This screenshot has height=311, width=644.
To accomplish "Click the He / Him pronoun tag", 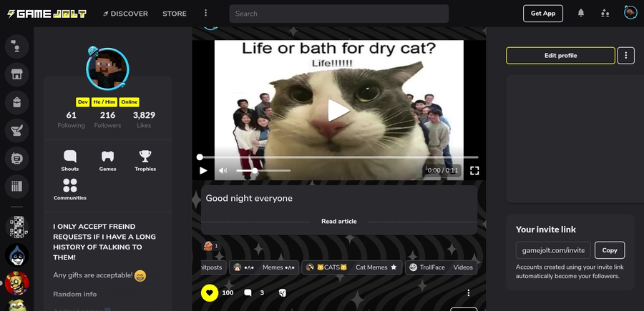I will pyautogui.click(x=104, y=102).
